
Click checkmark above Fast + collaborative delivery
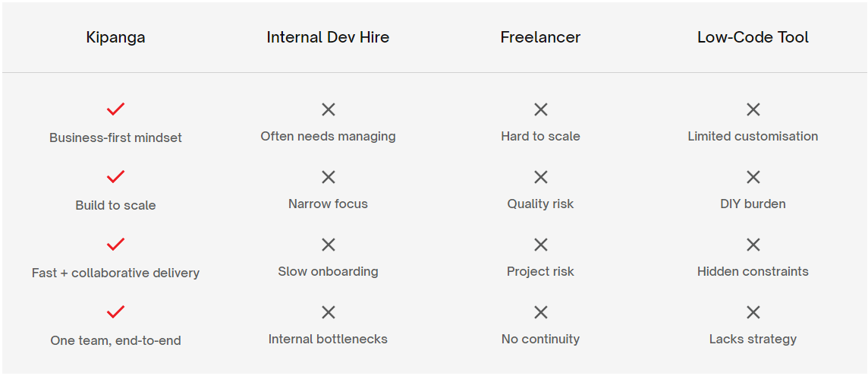coord(115,245)
